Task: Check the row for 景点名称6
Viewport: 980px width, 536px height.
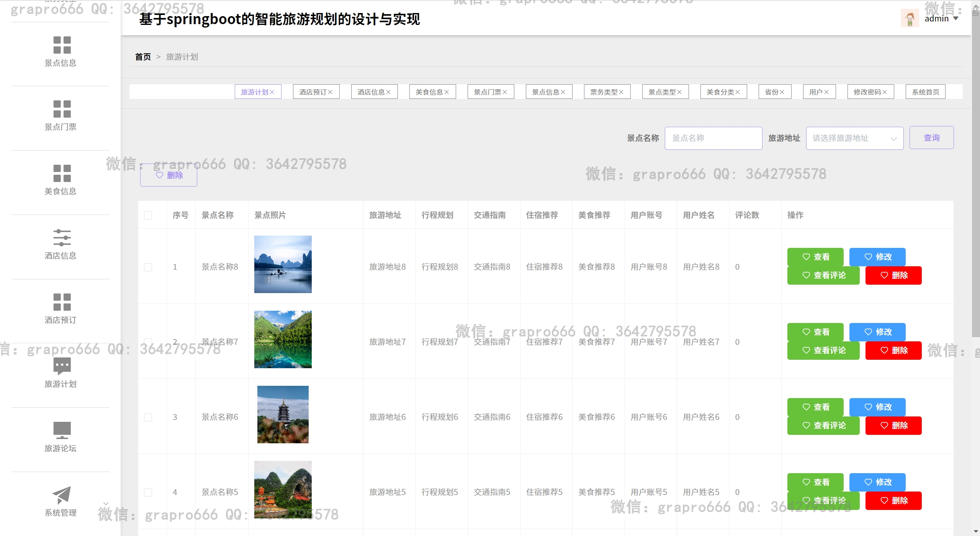Action: click(148, 417)
